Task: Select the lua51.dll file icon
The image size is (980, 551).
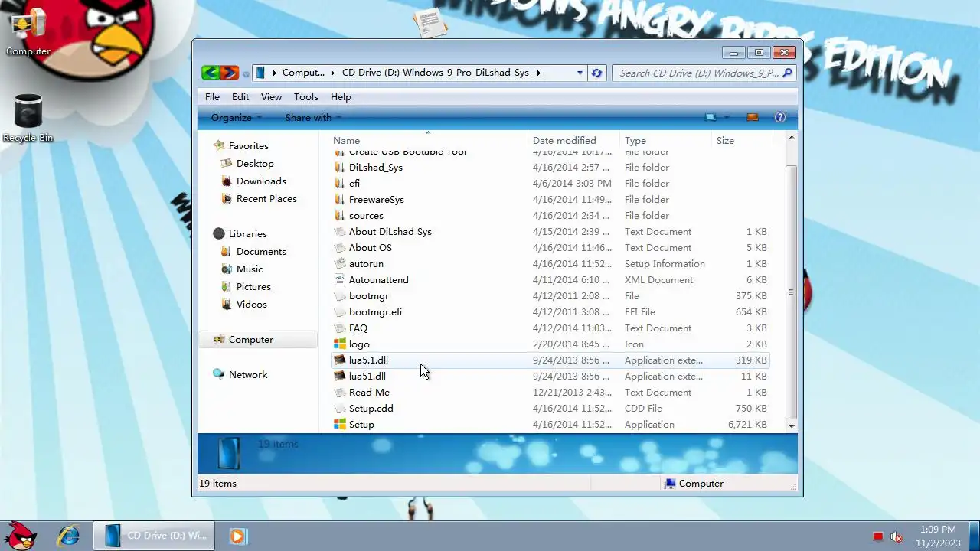Action: [x=340, y=377]
